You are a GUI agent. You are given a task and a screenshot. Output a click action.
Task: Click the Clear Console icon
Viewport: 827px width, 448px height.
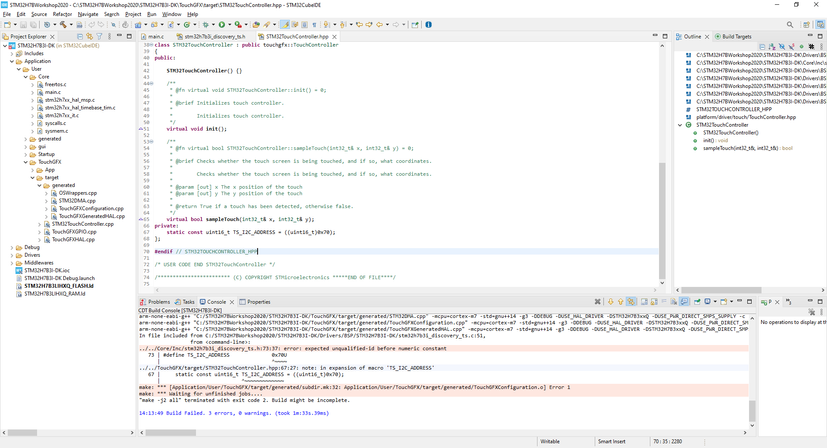point(674,302)
